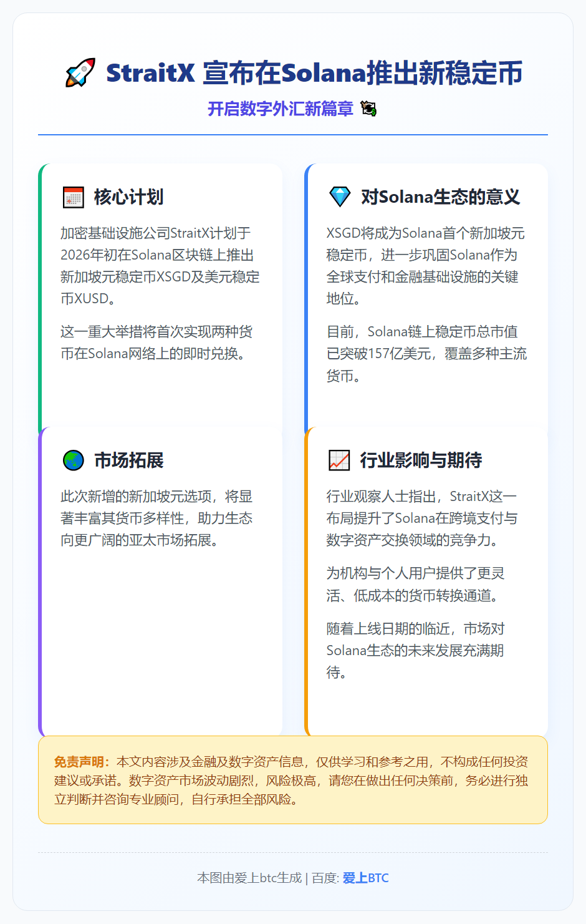Click the calendar icon next to 核心计划
Viewport: 586px width, 924px height.
[x=74, y=197]
